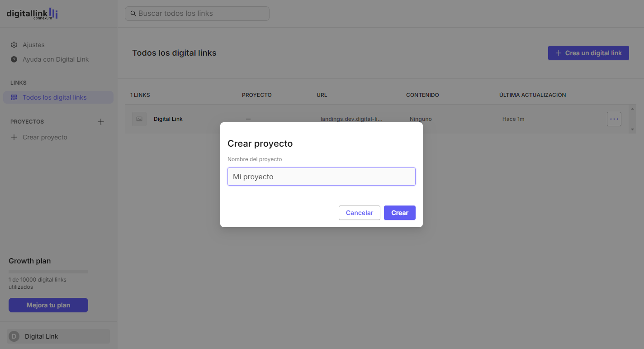
Task: Click the Nombre del proyecto input field
Action: coord(322,177)
